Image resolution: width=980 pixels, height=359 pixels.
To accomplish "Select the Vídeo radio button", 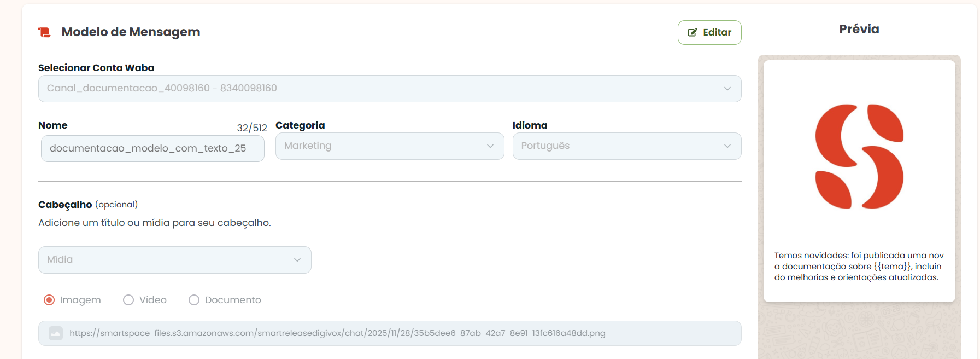I will point(128,300).
